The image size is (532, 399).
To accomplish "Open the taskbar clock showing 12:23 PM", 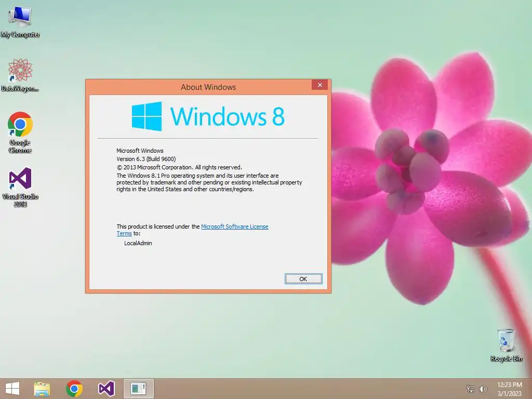I will click(509, 389).
